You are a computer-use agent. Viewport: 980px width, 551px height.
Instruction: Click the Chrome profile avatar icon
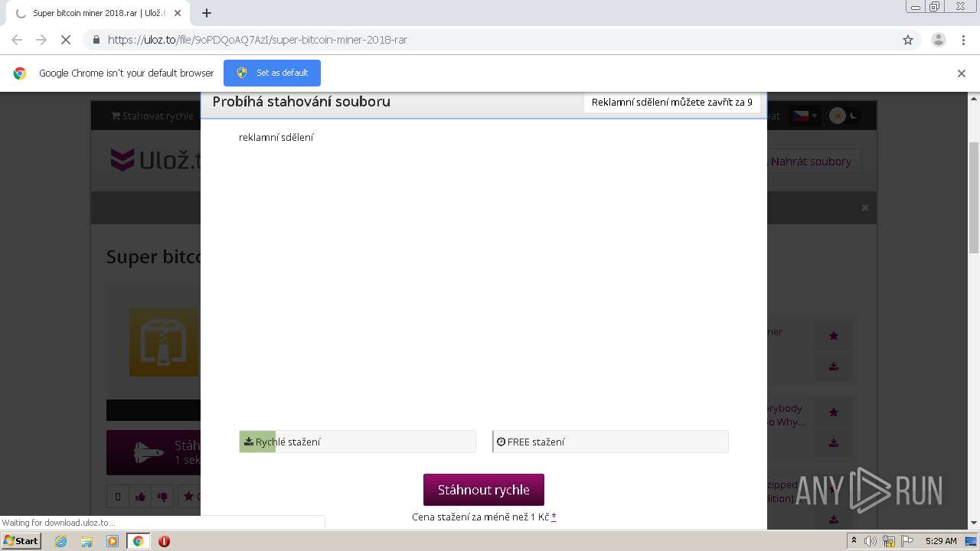(x=939, y=40)
